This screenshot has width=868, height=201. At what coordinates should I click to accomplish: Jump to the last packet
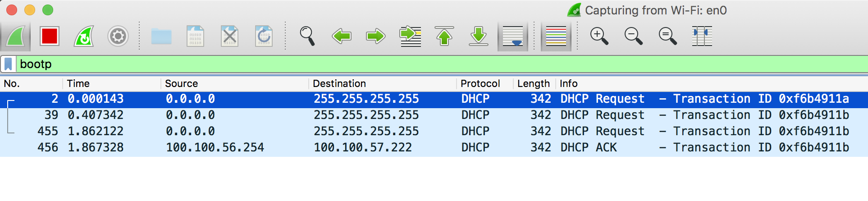(479, 36)
